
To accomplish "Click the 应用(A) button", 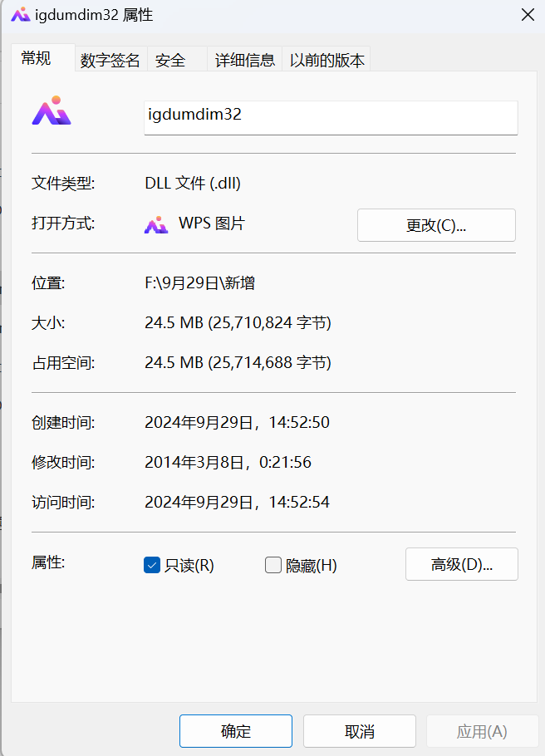I will (482, 730).
